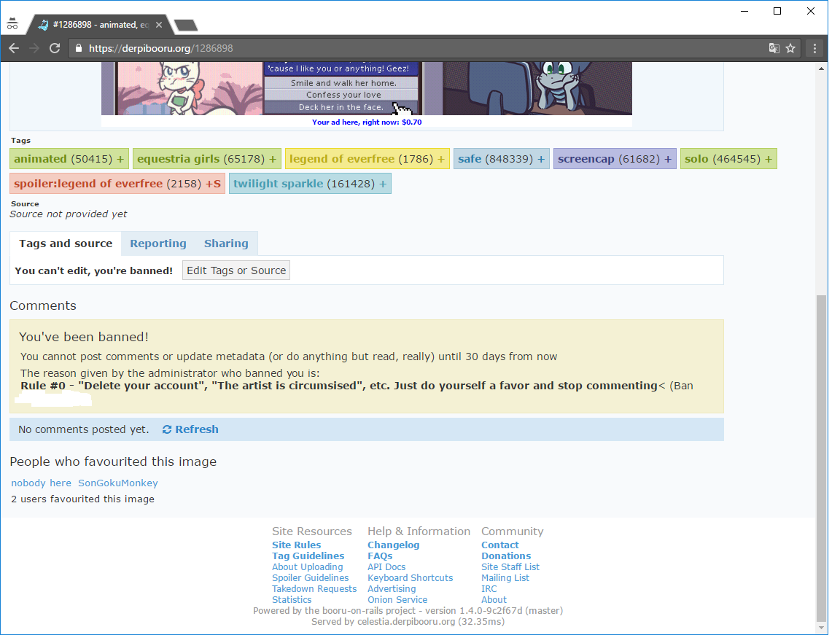Click Edit Tags or Source button
The height and width of the screenshot is (635, 840).
(x=236, y=270)
